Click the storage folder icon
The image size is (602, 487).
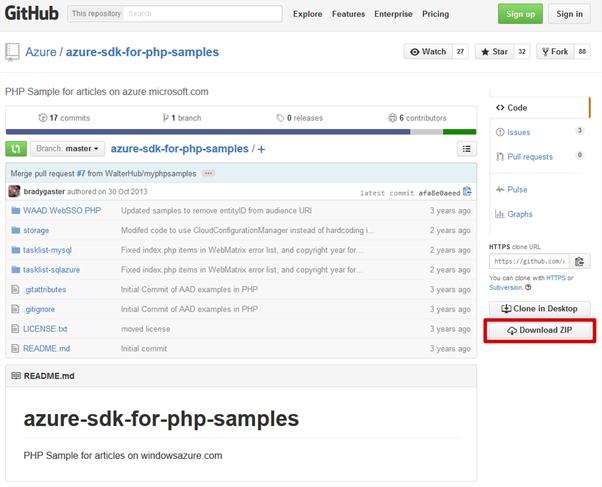pyautogui.click(x=15, y=230)
